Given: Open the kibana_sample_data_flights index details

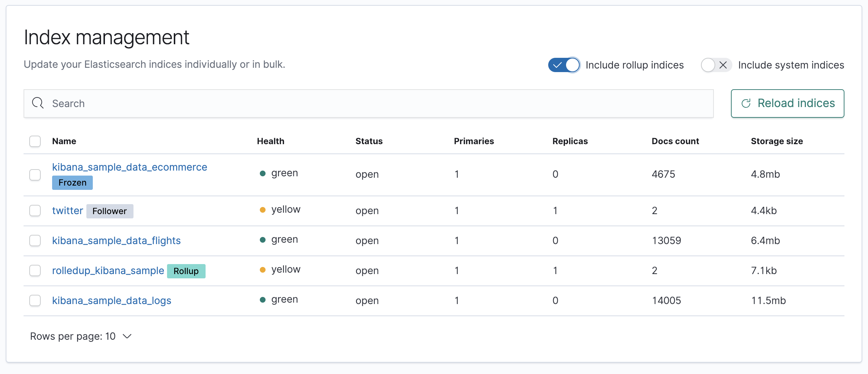Looking at the screenshot, I should [x=116, y=241].
